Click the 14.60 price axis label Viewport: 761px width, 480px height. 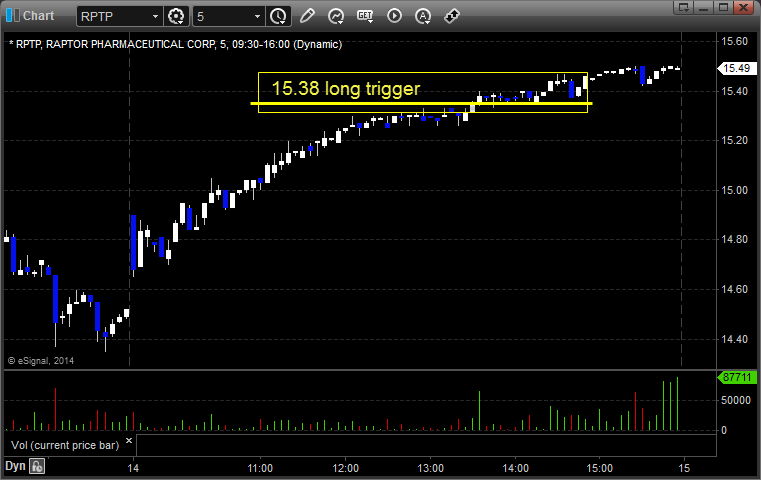(x=734, y=289)
